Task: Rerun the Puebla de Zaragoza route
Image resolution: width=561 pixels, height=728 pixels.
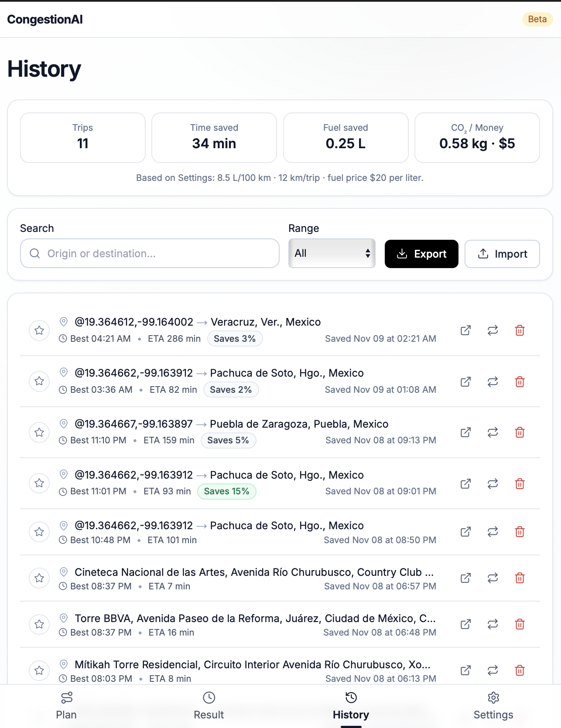Action: click(492, 432)
